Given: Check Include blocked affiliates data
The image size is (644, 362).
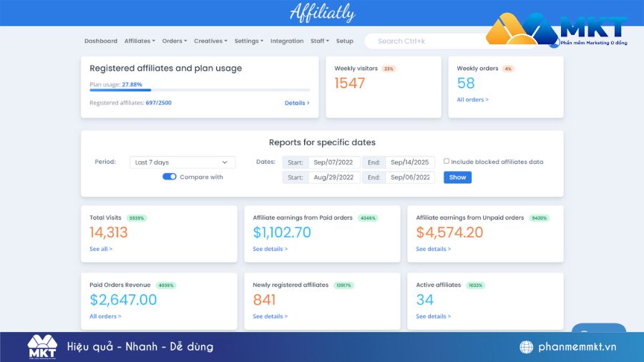Looking at the screenshot, I should click(447, 161).
